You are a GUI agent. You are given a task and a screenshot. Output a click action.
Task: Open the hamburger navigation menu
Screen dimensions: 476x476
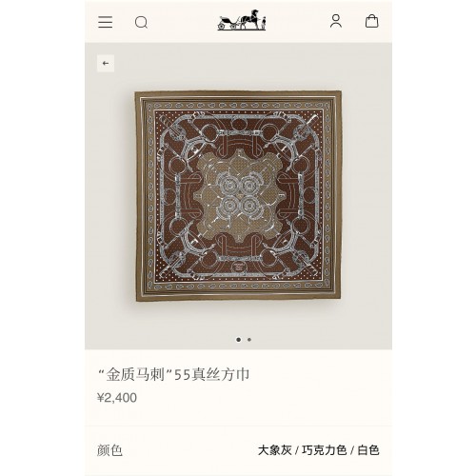pos(106,22)
